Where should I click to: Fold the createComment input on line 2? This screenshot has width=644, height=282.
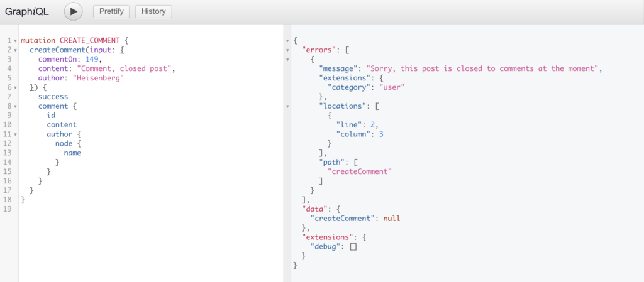(15, 50)
